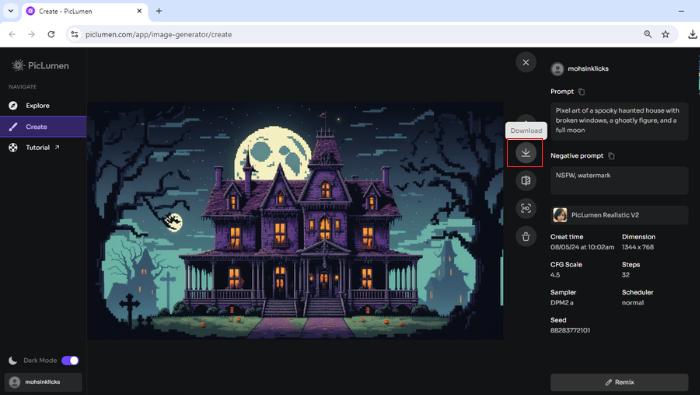Click the Explore compass icon
This screenshot has width=700, height=395.
(x=13, y=106)
